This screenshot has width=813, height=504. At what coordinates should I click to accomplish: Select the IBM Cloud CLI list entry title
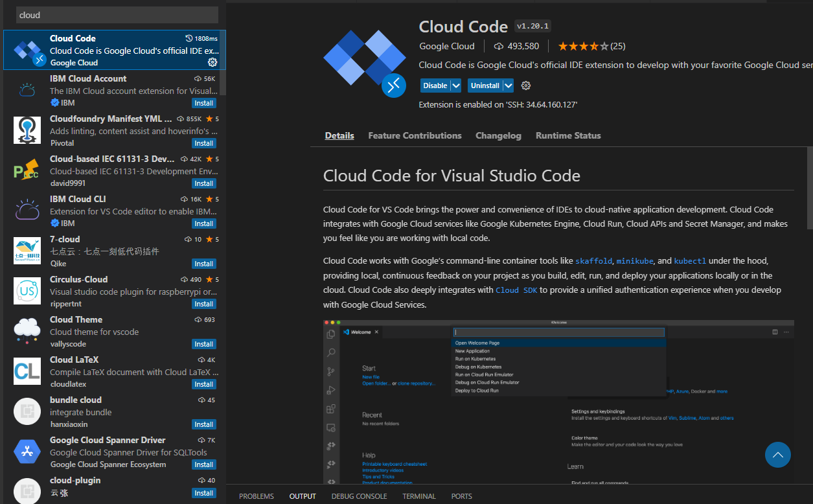[78, 199]
